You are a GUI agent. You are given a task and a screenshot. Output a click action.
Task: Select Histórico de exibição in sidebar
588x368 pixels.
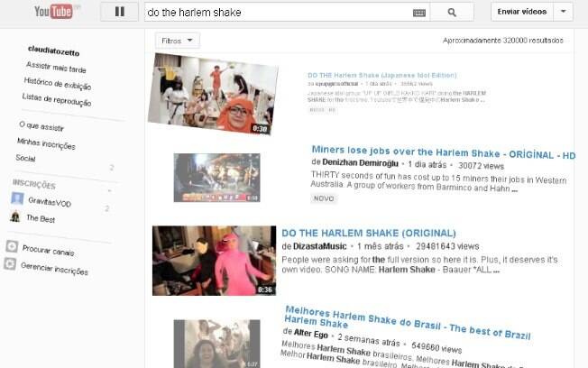(58, 84)
